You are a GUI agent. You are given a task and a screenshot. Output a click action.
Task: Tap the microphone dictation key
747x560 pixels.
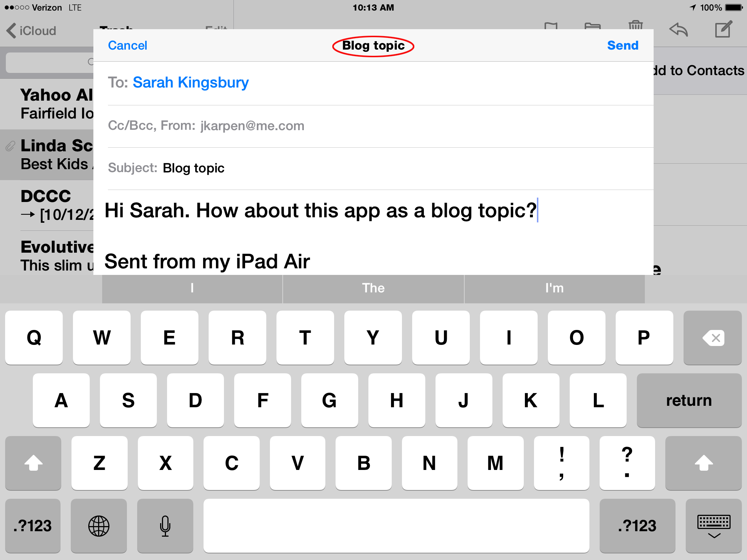pos(165,526)
